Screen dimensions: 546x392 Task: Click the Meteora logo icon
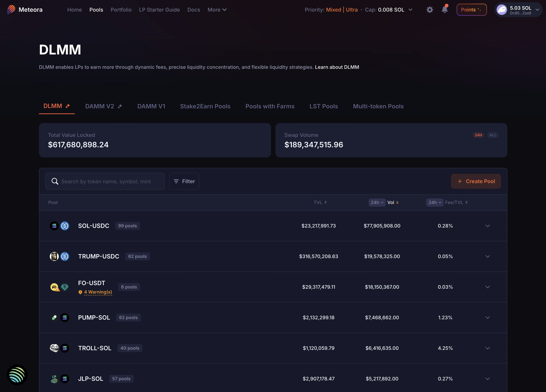(x=11, y=10)
